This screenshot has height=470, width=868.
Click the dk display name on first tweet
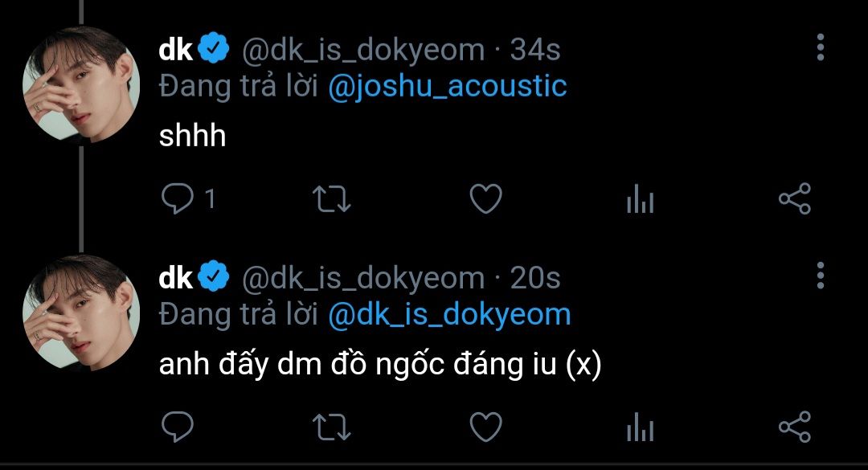click(x=176, y=50)
